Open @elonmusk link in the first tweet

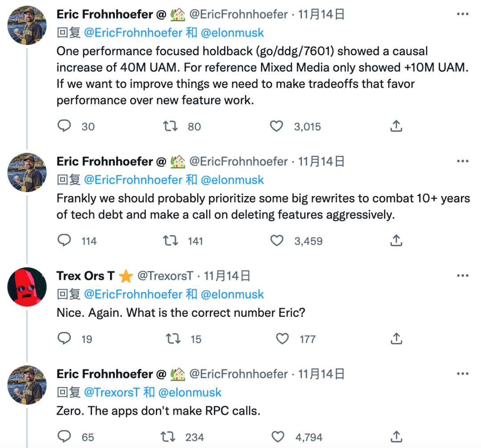232,33
